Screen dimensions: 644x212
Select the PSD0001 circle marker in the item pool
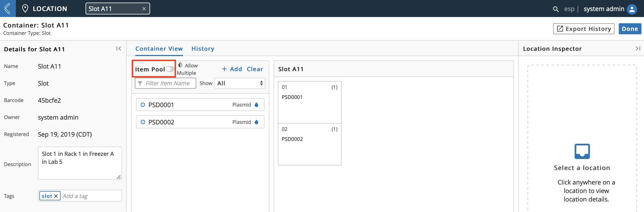(x=143, y=105)
